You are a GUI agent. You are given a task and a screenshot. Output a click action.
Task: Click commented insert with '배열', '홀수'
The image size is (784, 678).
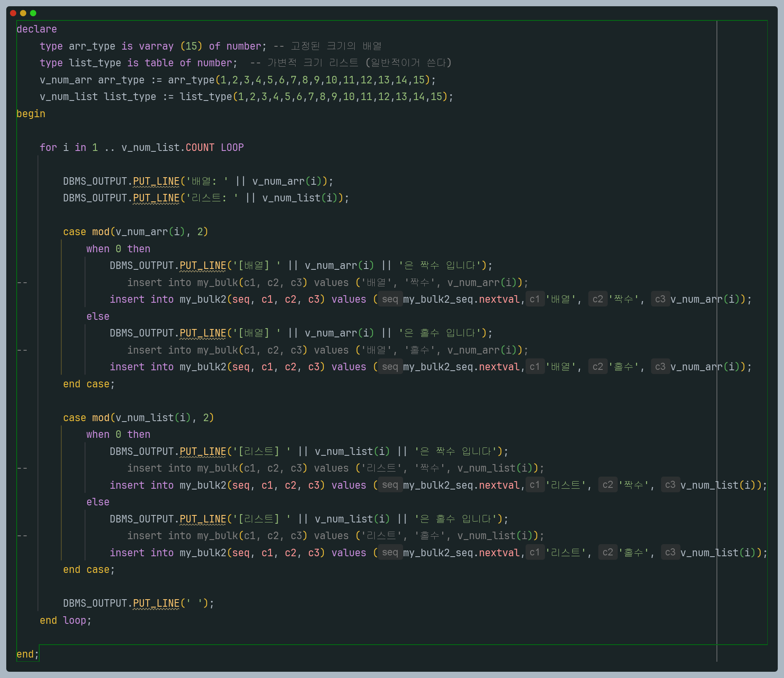click(x=328, y=350)
